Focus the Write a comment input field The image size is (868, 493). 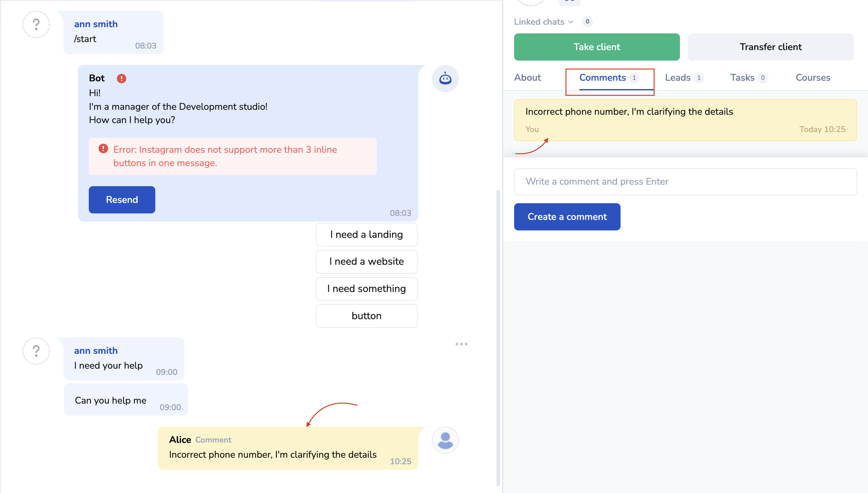click(x=685, y=182)
